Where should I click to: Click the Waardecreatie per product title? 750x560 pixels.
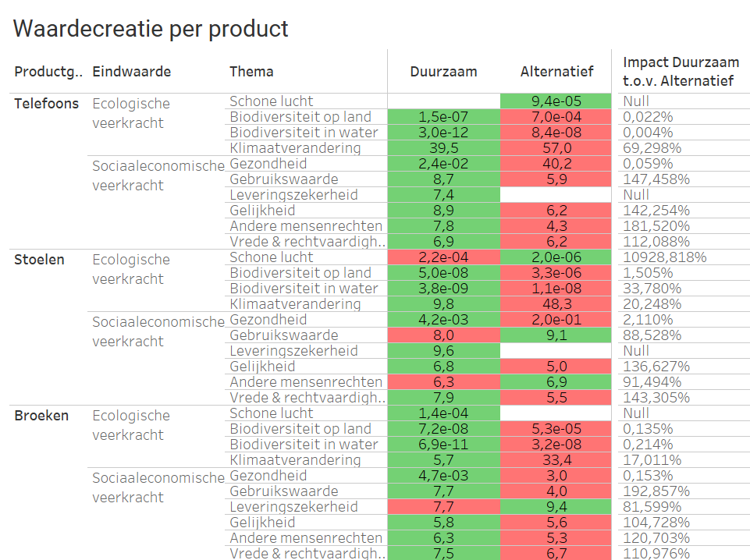[x=151, y=29]
